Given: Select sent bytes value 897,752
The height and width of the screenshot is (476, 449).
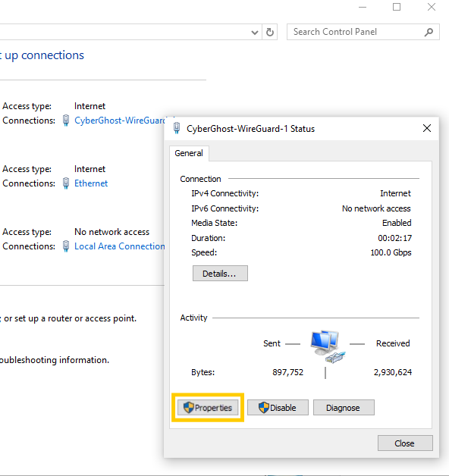Looking at the screenshot, I should pyautogui.click(x=287, y=372).
